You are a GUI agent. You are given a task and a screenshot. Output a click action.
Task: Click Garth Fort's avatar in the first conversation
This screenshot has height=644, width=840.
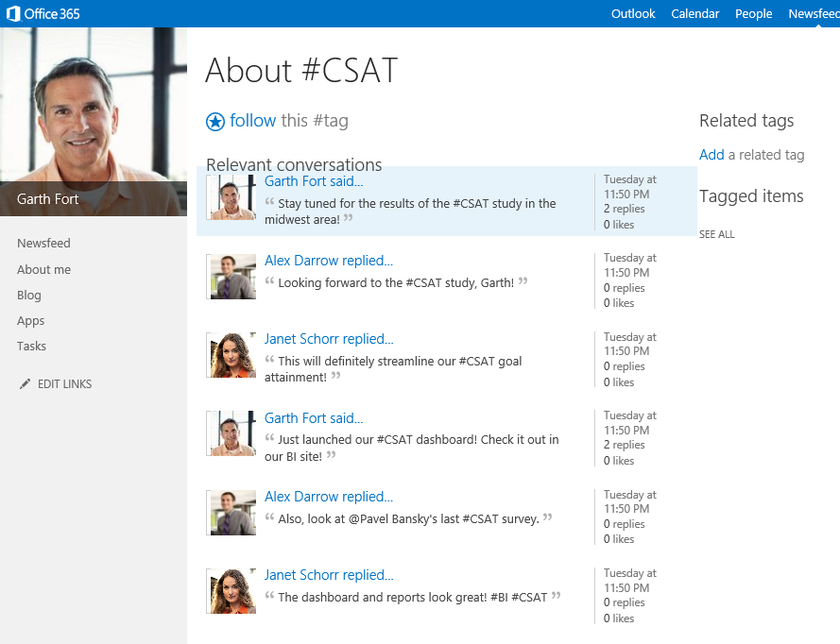tap(232, 197)
